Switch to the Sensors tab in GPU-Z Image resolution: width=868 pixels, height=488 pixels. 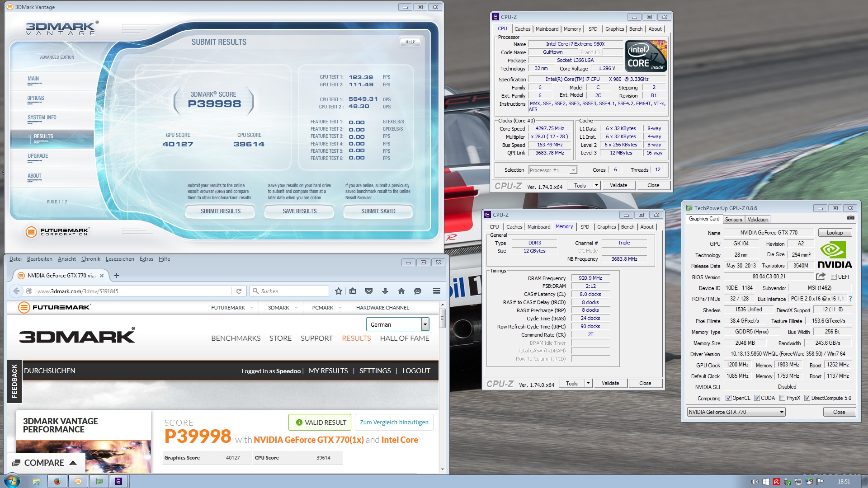733,220
